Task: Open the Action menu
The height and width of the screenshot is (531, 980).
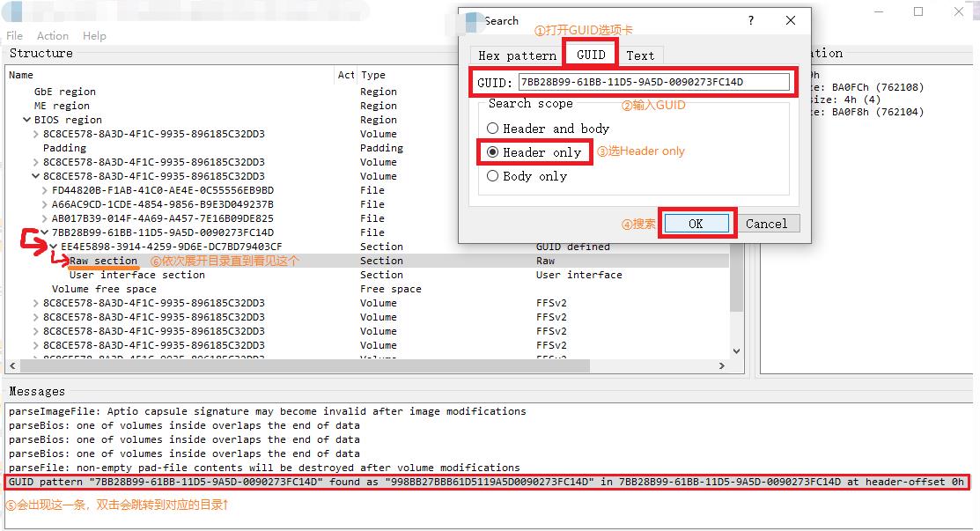Action: [x=53, y=36]
